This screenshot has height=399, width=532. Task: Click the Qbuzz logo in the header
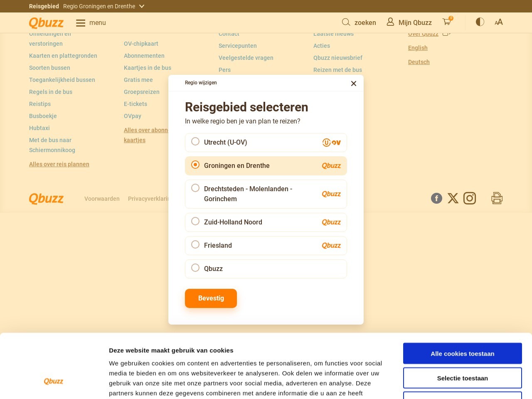[x=46, y=22]
